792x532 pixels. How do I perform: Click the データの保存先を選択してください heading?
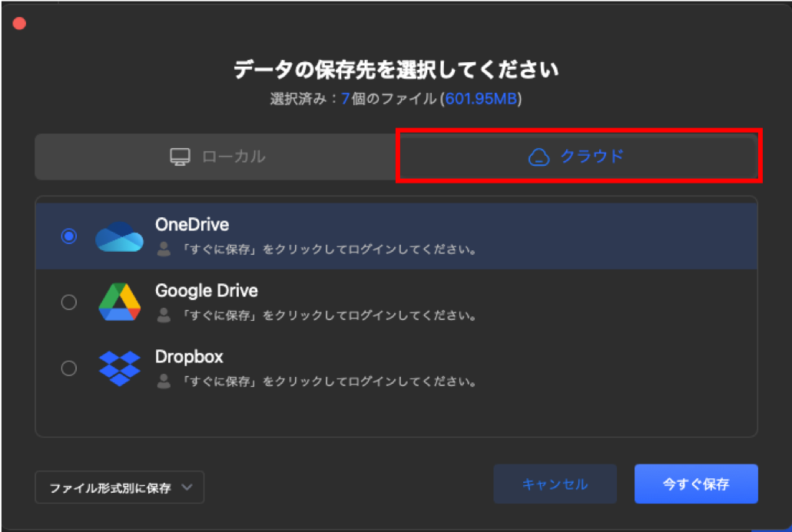pyautogui.click(x=396, y=70)
